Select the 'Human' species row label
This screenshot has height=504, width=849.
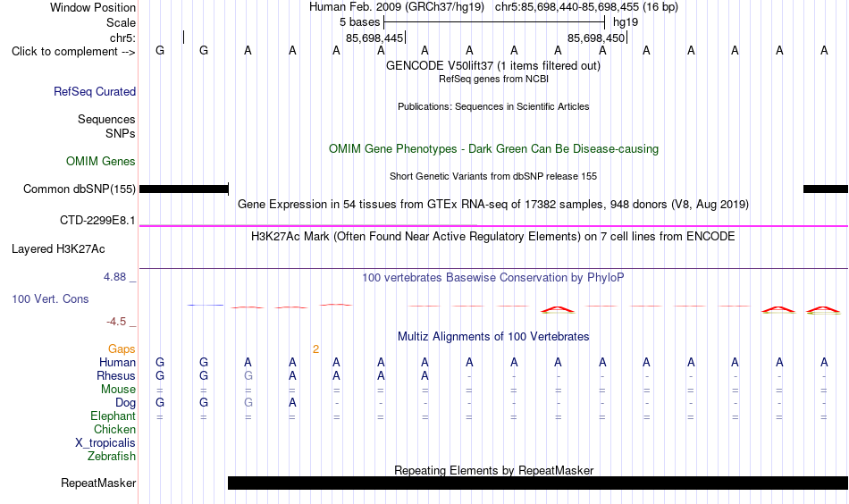tap(117, 362)
